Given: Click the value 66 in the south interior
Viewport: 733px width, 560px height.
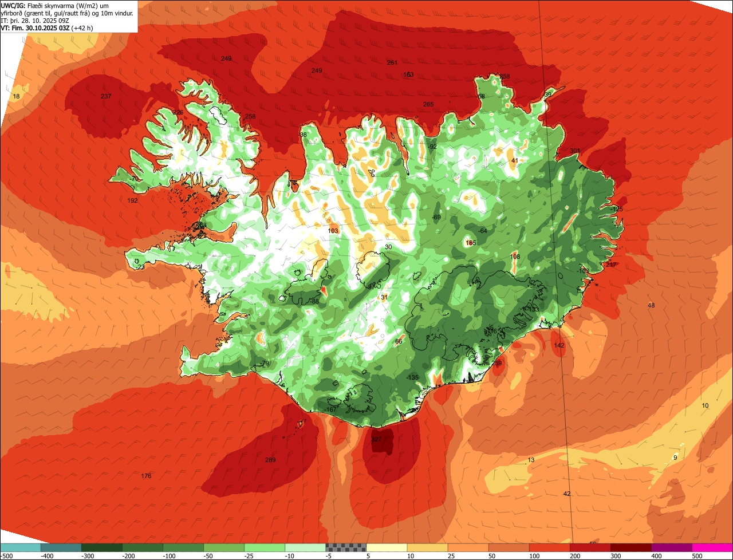Looking at the screenshot, I should click(x=399, y=341).
